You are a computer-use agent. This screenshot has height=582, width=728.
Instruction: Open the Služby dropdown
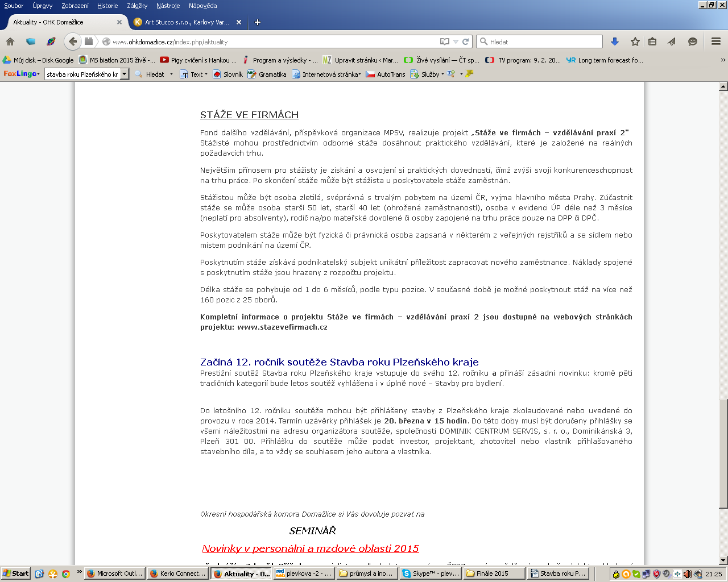[427, 74]
